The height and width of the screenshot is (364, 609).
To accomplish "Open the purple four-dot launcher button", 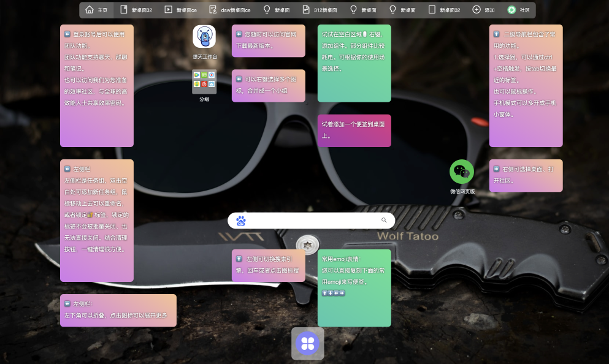I will tap(308, 343).
